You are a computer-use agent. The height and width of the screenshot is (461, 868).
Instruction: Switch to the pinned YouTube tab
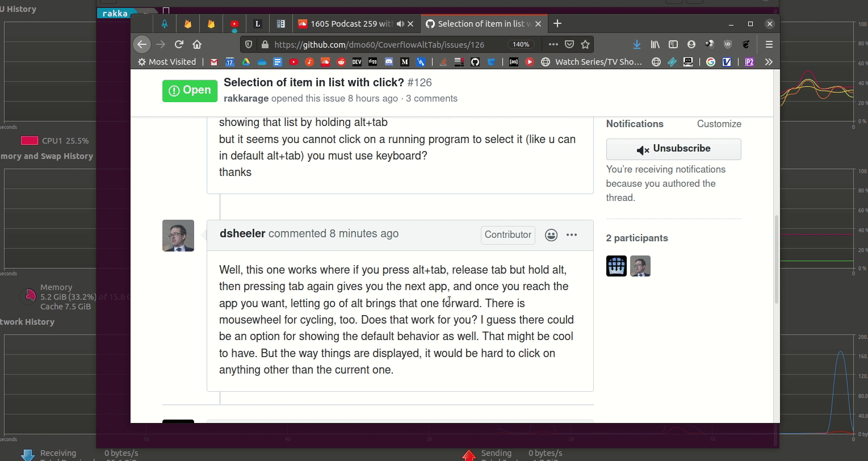pos(234,24)
